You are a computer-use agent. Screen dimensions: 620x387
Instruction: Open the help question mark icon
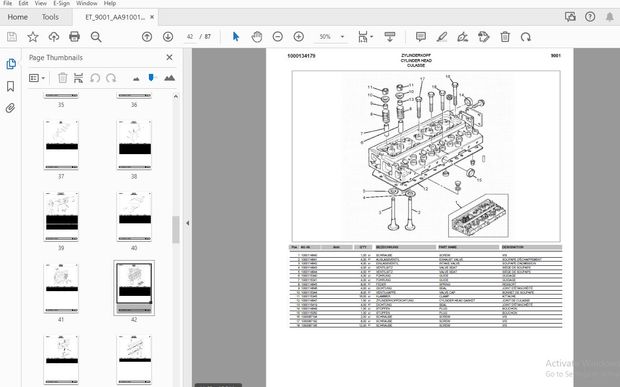590,17
